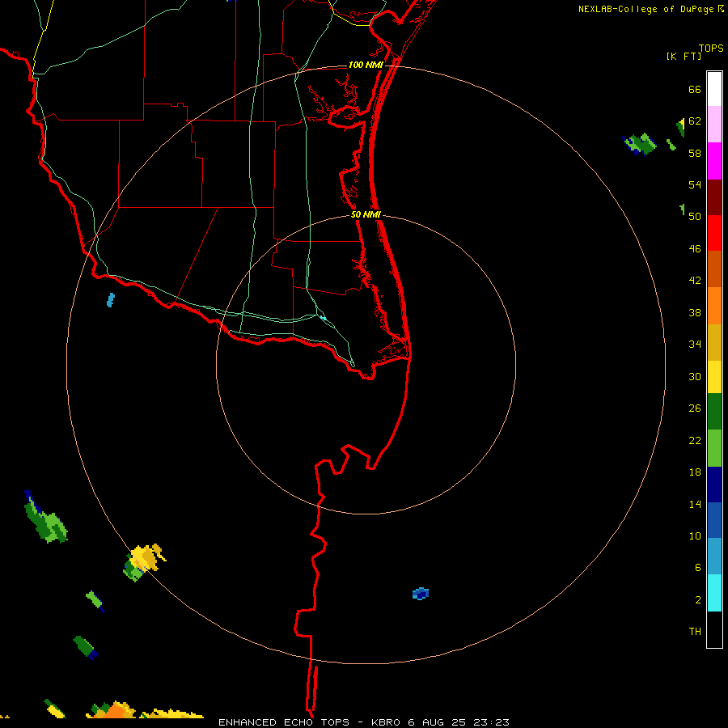This screenshot has height=728, width=728.
Task: Click the "[K FT]" legend units label
Action: (x=684, y=56)
